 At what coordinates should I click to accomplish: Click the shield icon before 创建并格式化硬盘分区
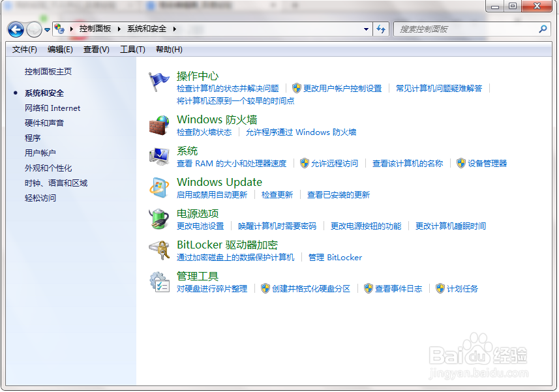(265, 288)
